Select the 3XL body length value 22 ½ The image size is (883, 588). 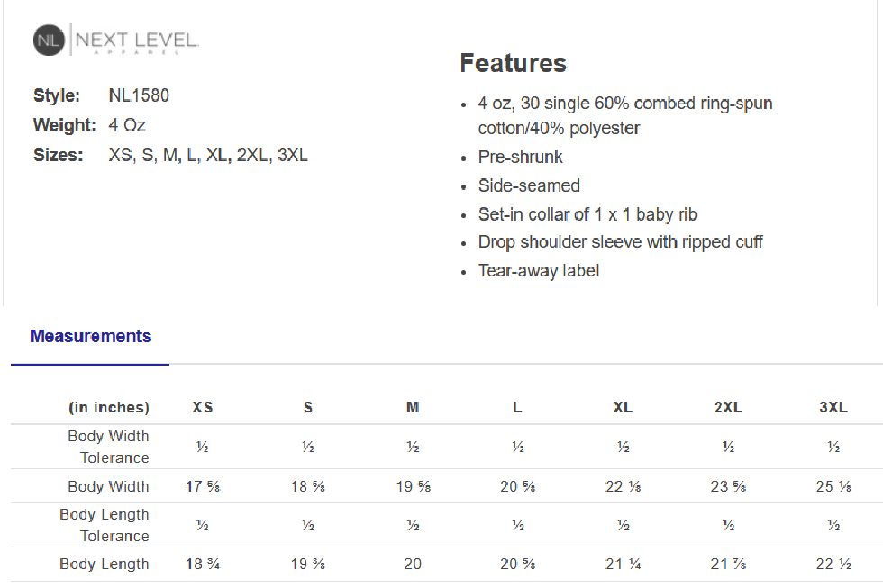833,565
